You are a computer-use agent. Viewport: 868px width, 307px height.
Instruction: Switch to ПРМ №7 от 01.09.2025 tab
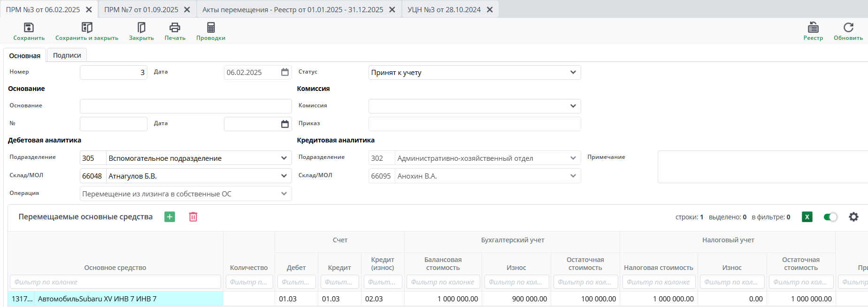pos(141,9)
